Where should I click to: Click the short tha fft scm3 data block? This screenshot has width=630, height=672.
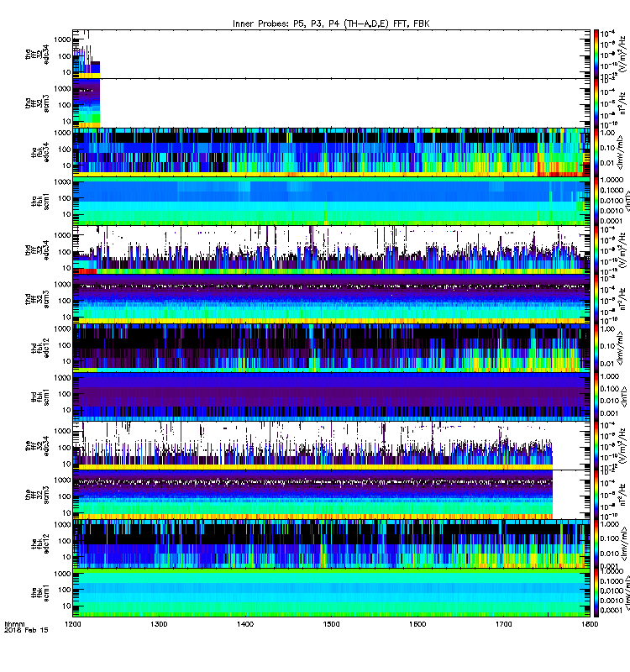87,103
